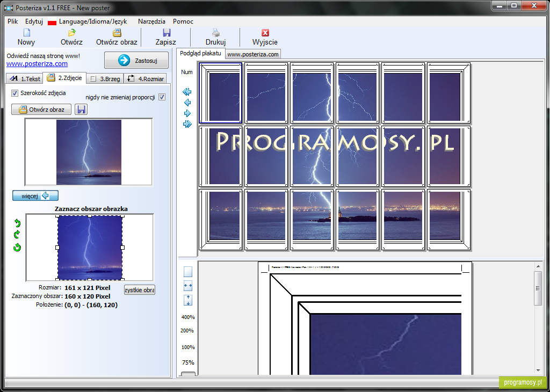Click right-middle selection handle on crop area

122,248
